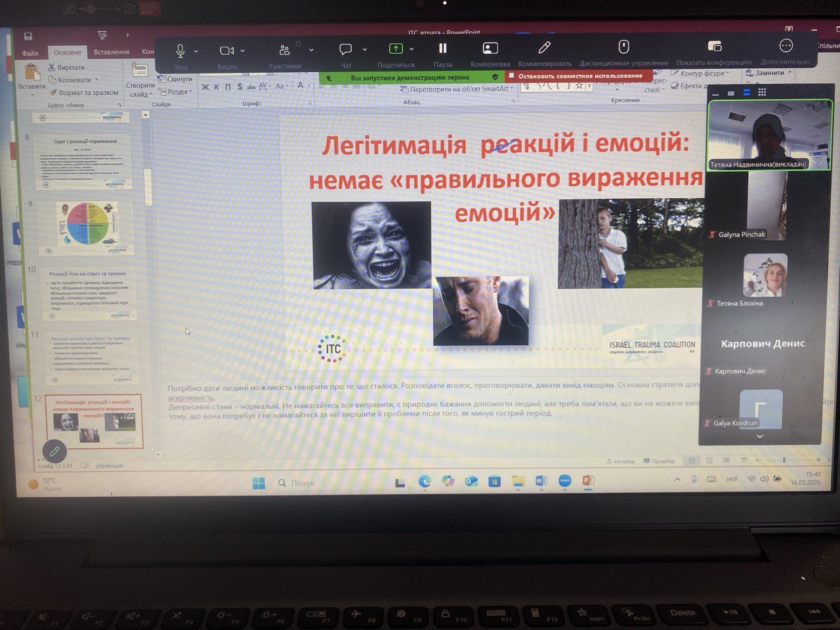The height and width of the screenshot is (630, 840).
Task: Mute the microphone in Zoom toolbar
Action: pos(180,51)
